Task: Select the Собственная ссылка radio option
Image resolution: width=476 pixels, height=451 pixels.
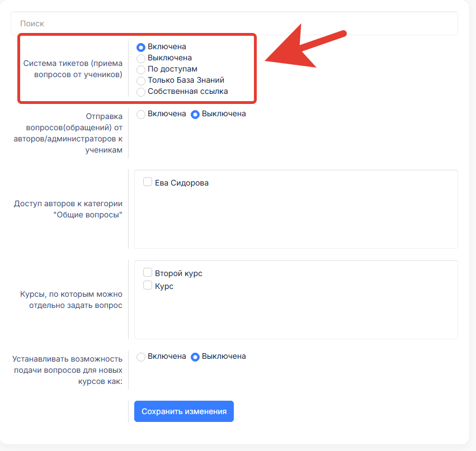Action: [141, 92]
